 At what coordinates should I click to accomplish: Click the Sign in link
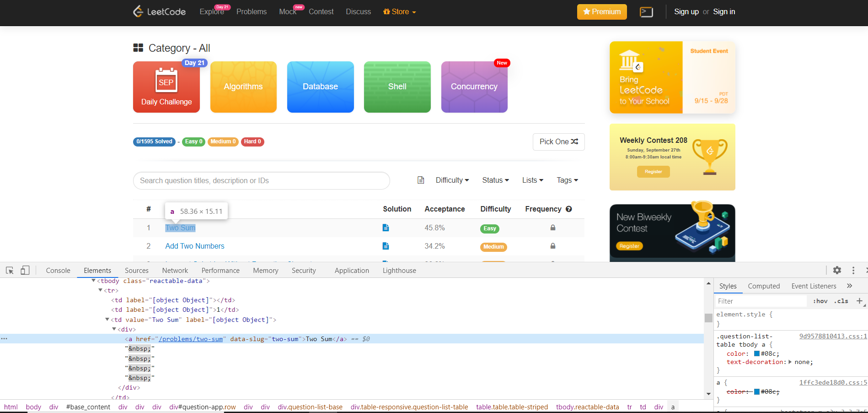click(x=724, y=12)
